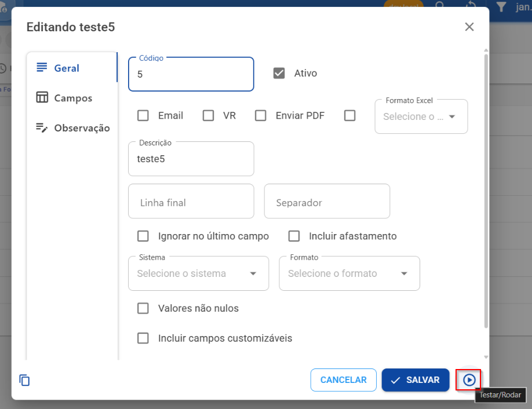
Task: Click the Campos table icon
Action: [42, 97]
